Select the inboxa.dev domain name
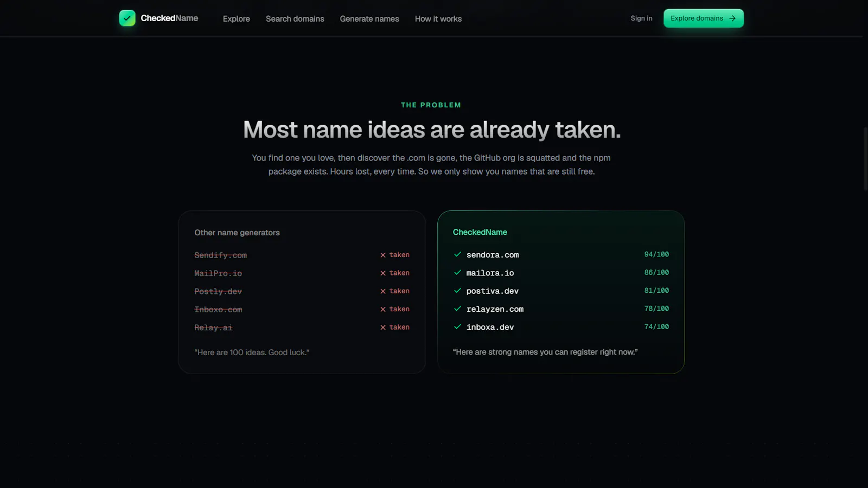 coord(490,328)
